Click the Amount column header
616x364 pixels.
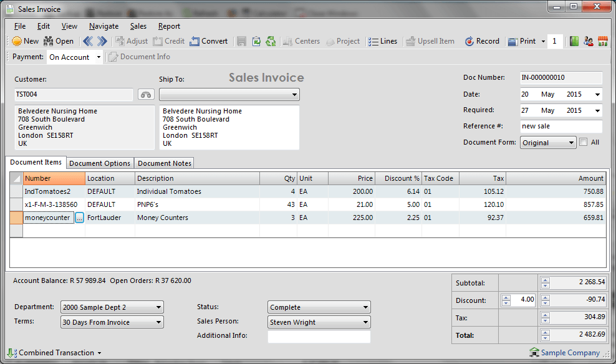click(556, 178)
